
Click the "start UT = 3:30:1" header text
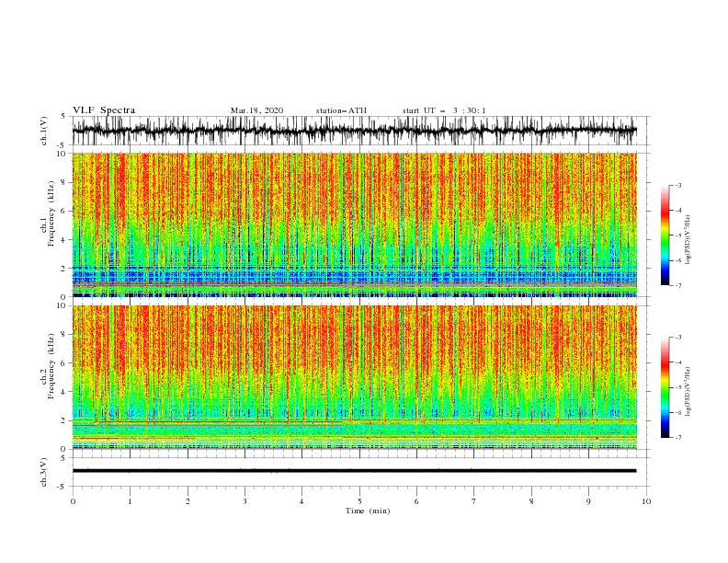[444, 110]
